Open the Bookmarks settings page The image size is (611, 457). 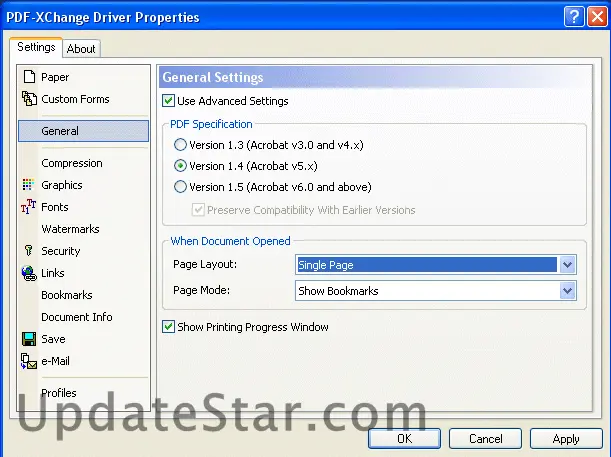(83, 295)
